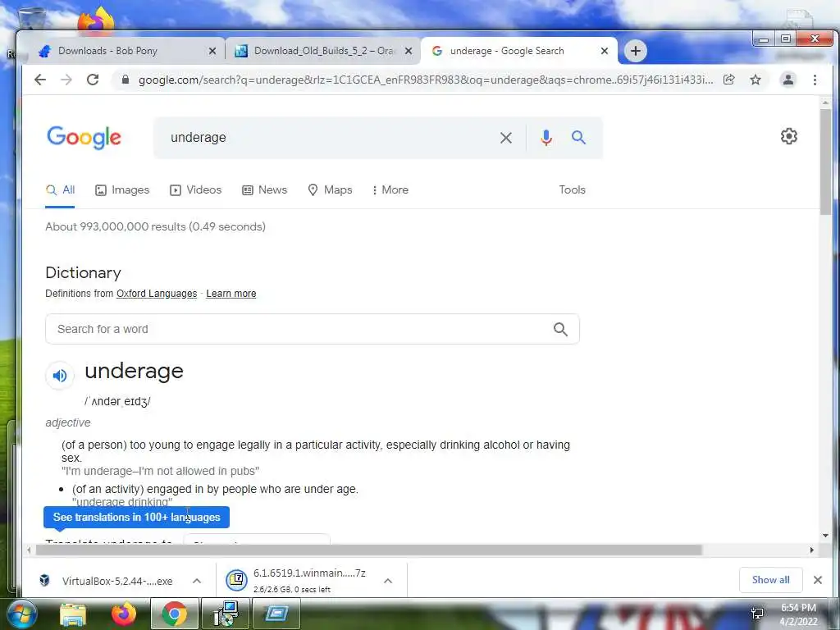
Task: Open VirtualBox-5.2.44 exe download
Action: [x=116, y=582]
